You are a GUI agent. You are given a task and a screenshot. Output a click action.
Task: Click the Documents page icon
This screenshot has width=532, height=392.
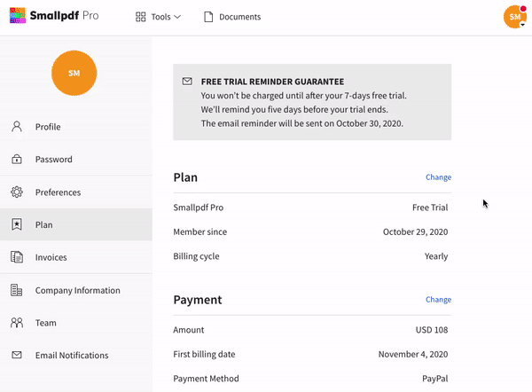pyautogui.click(x=208, y=17)
